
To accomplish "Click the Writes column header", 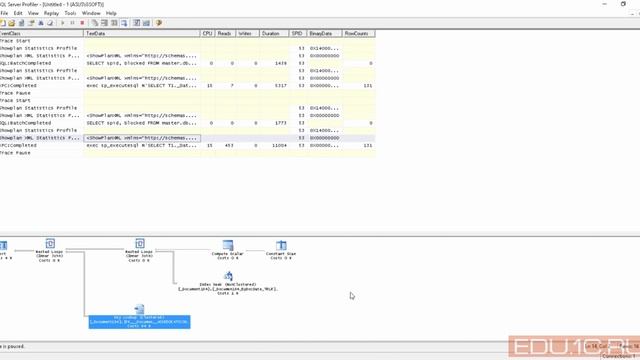I will coord(247,33).
